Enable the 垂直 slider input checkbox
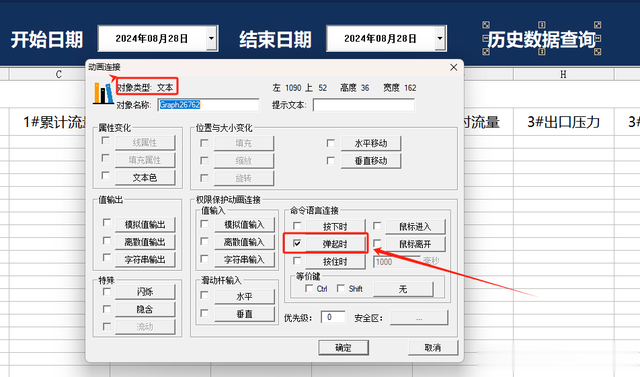Viewport: 640px width, 377px height. (204, 313)
